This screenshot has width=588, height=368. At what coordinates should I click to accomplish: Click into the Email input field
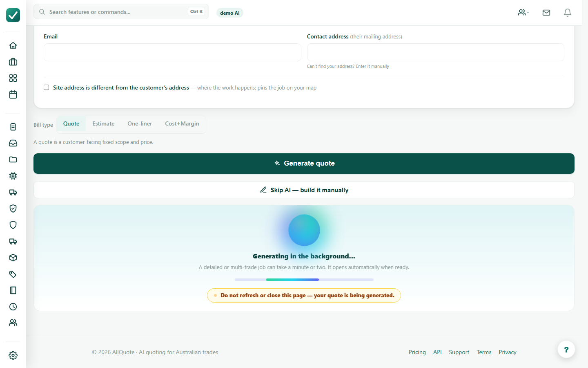172,52
